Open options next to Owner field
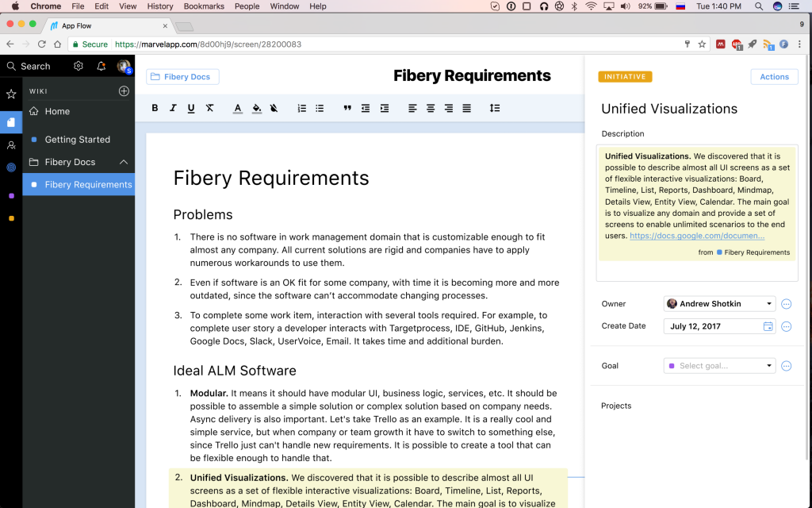The image size is (812, 508). coord(786,304)
